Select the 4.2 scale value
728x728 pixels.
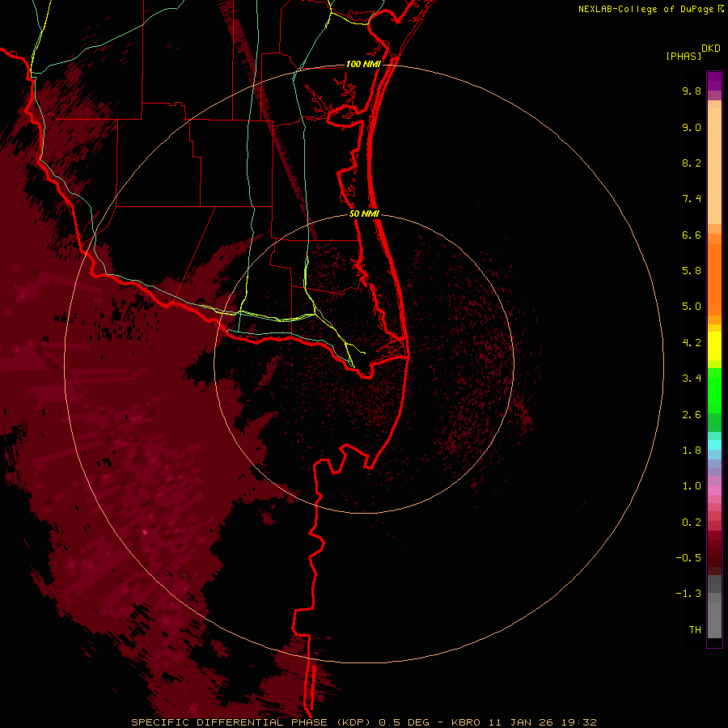tap(692, 343)
